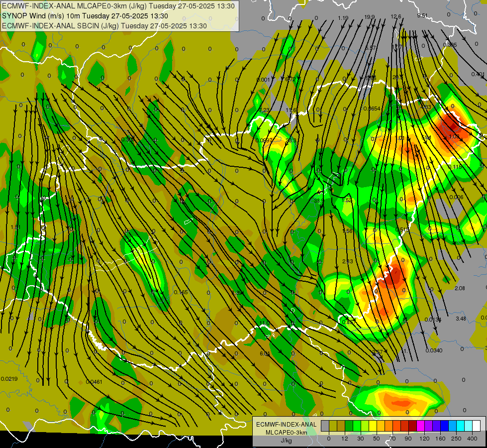Image resolution: width=487 pixels, height=448 pixels.
Task: Click map value 1.52
Action: [x=347, y=200]
